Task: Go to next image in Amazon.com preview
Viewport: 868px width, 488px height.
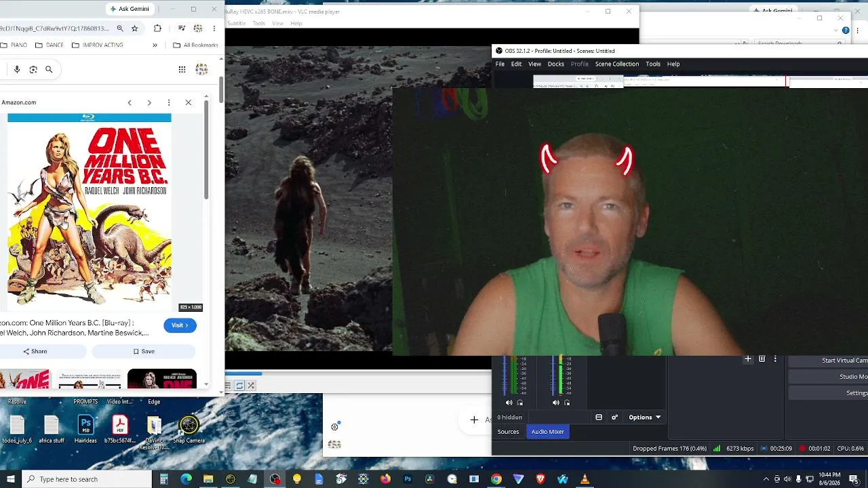Action: (x=149, y=102)
